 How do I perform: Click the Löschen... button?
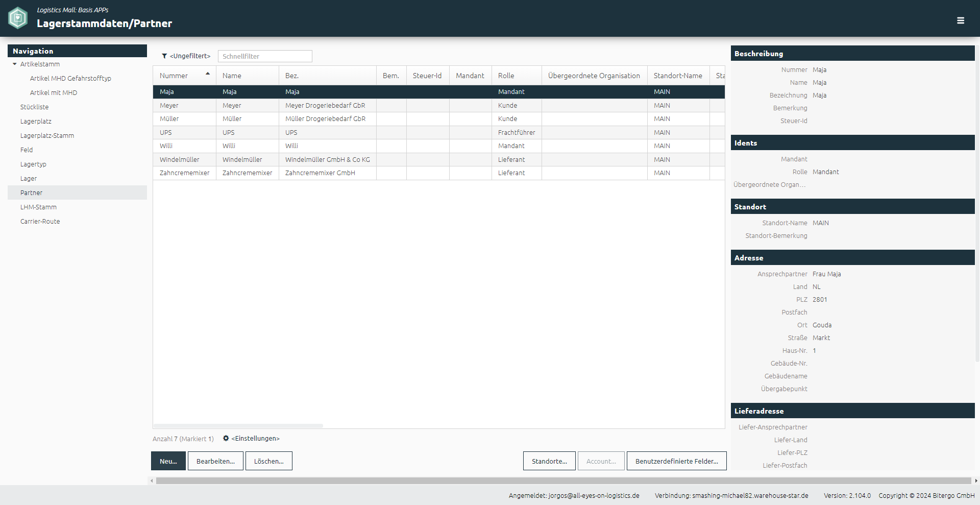point(269,461)
